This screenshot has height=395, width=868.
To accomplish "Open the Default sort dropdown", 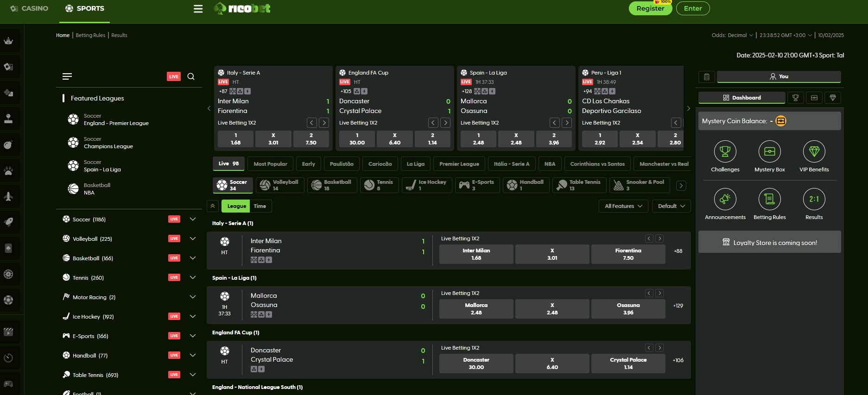I will pyautogui.click(x=672, y=206).
